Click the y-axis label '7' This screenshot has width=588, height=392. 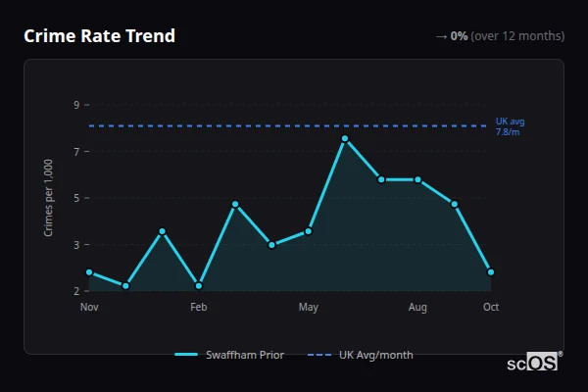tap(76, 152)
